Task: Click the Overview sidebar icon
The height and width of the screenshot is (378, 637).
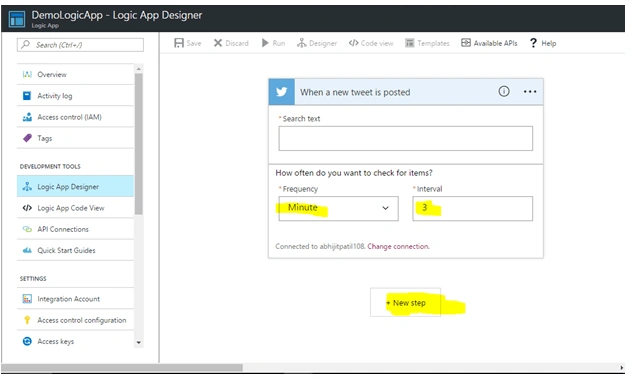Action: 27,74
